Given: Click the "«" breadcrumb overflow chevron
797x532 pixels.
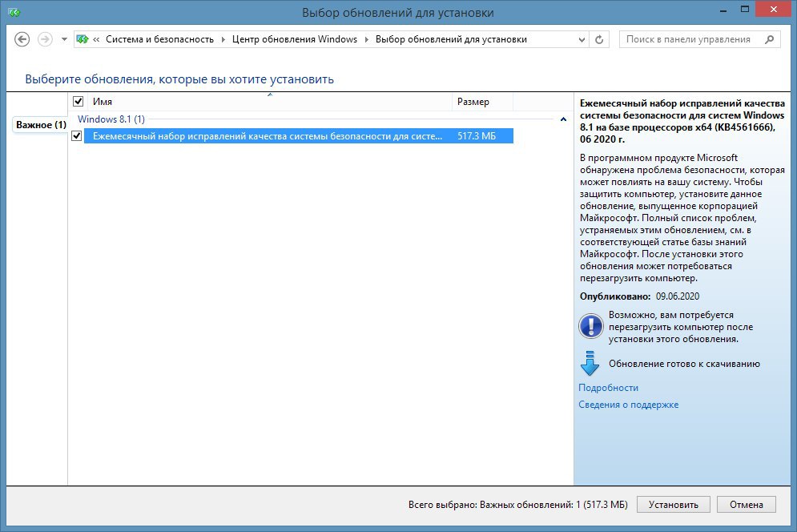Looking at the screenshot, I should coord(96,39).
